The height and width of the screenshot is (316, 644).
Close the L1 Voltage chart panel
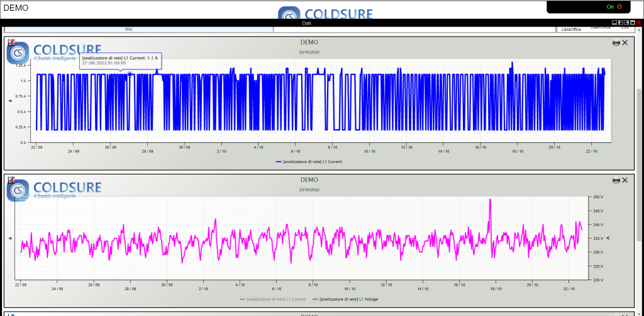(x=625, y=180)
